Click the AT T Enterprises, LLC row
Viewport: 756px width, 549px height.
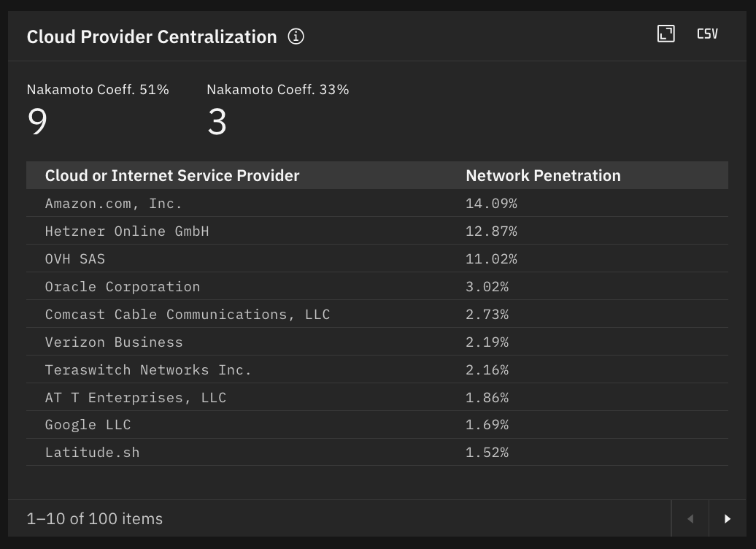(x=136, y=398)
